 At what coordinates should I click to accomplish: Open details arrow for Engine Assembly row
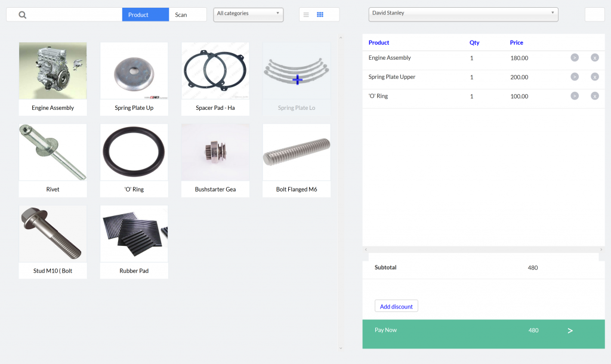pos(575,58)
